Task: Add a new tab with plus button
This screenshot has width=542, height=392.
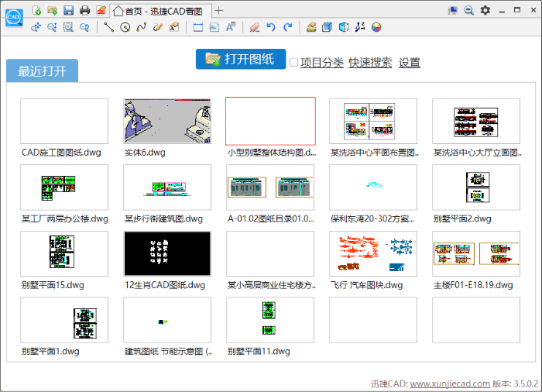Action: coord(219,11)
